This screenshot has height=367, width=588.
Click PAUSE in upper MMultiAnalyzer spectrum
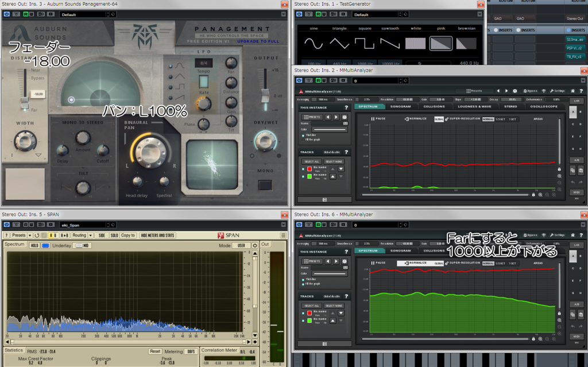click(378, 118)
